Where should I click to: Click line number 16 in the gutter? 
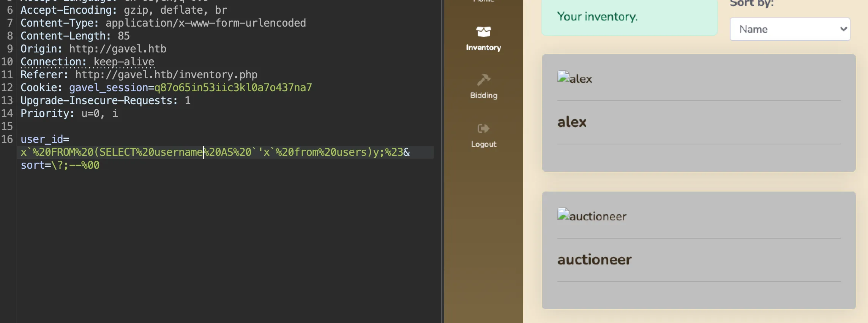(7, 139)
